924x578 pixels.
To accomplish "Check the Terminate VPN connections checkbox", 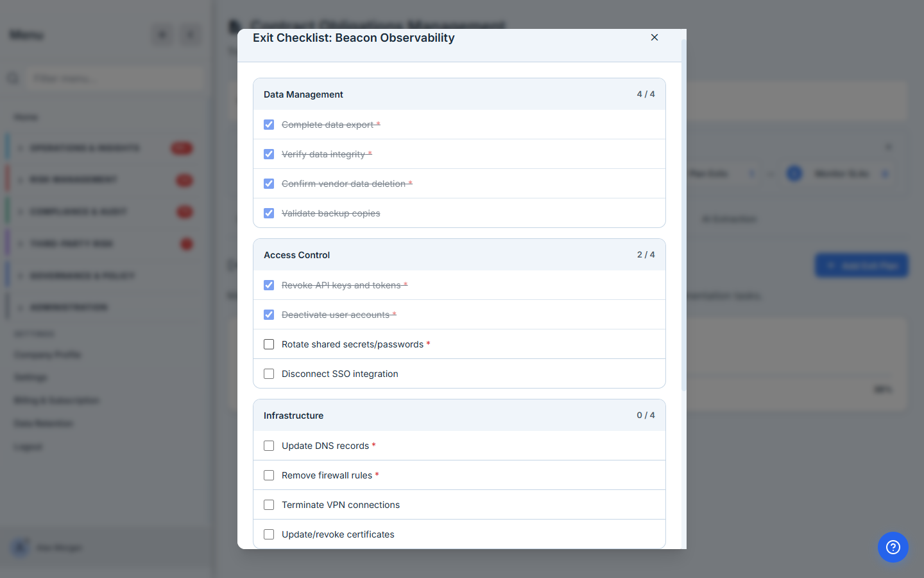I will coord(269,505).
